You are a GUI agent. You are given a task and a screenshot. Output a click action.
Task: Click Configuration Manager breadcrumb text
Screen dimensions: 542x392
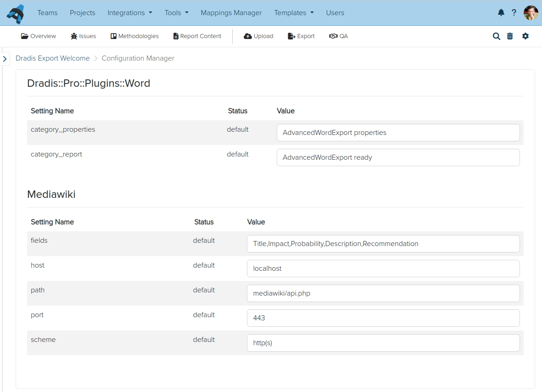pyautogui.click(x=138, y=58)
